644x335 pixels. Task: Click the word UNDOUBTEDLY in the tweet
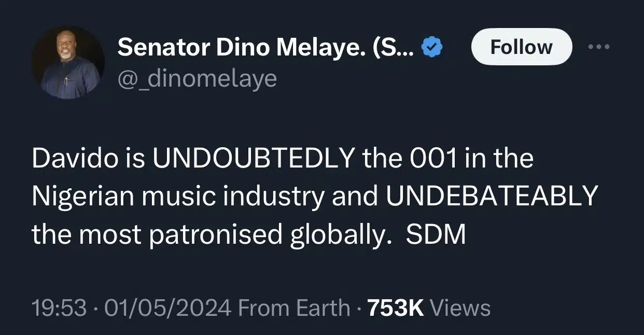(251, 159)
